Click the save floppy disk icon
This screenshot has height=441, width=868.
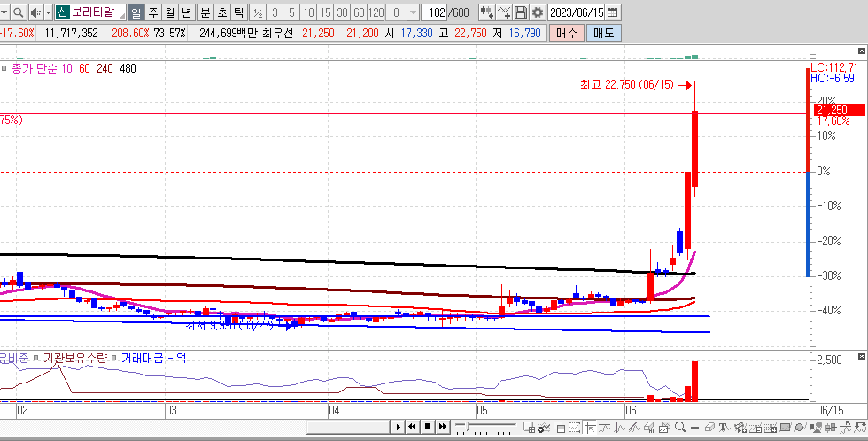(521, 12)
